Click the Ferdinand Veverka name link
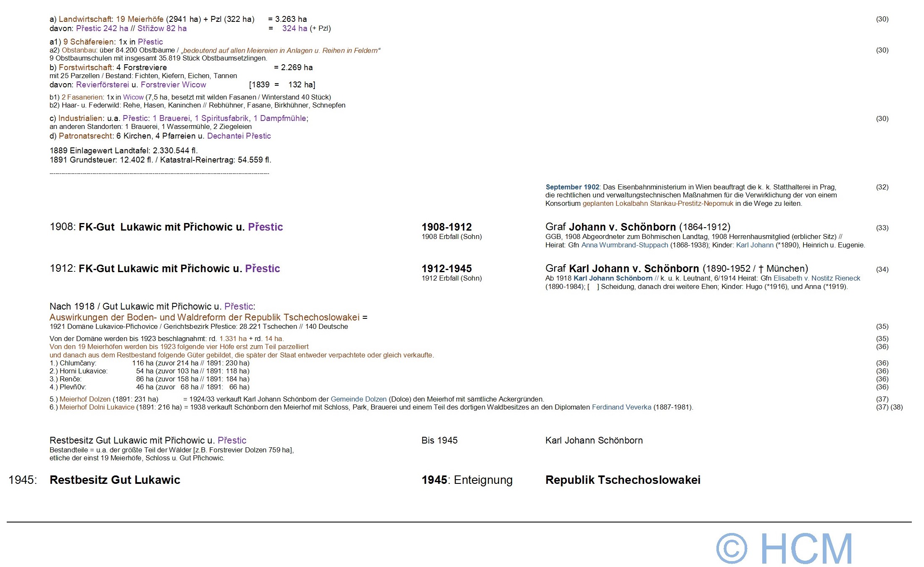The height and width of the screenshot is (567, 924). pos(621,407)
